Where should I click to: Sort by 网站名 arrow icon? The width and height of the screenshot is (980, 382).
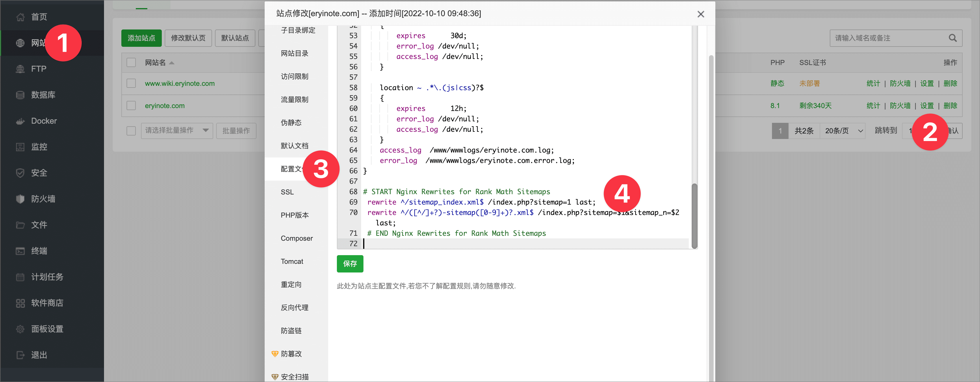coord(172,63)
